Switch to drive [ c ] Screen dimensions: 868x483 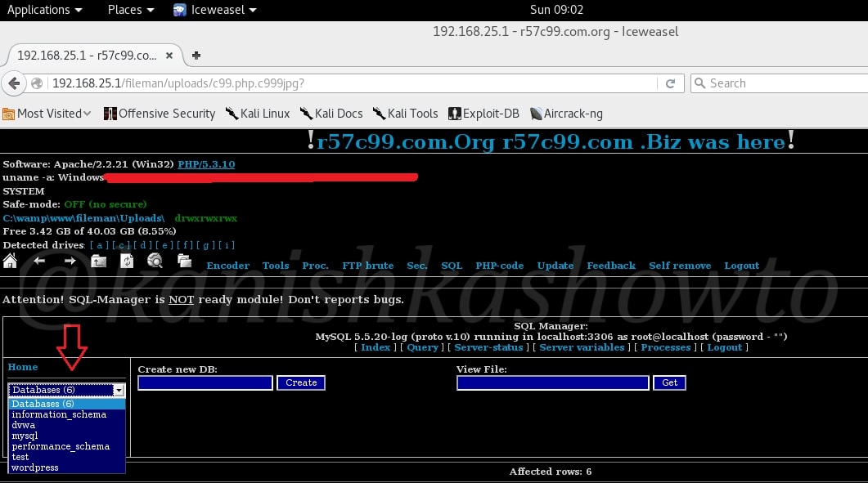tap(121, 245)
